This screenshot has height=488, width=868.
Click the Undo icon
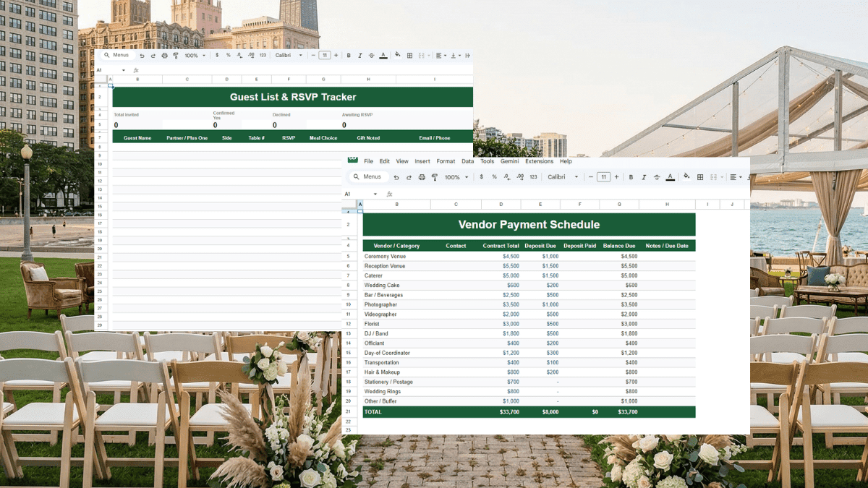click(x=397, y=176)
